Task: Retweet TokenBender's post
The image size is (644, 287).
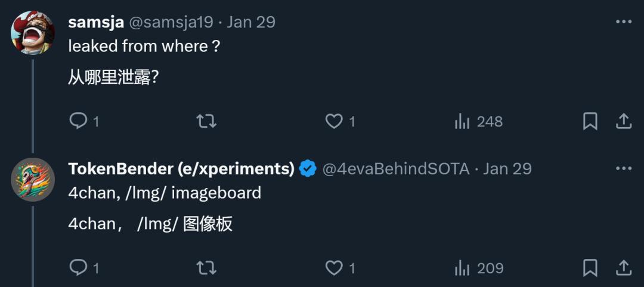Action: [x=206, y=268]
